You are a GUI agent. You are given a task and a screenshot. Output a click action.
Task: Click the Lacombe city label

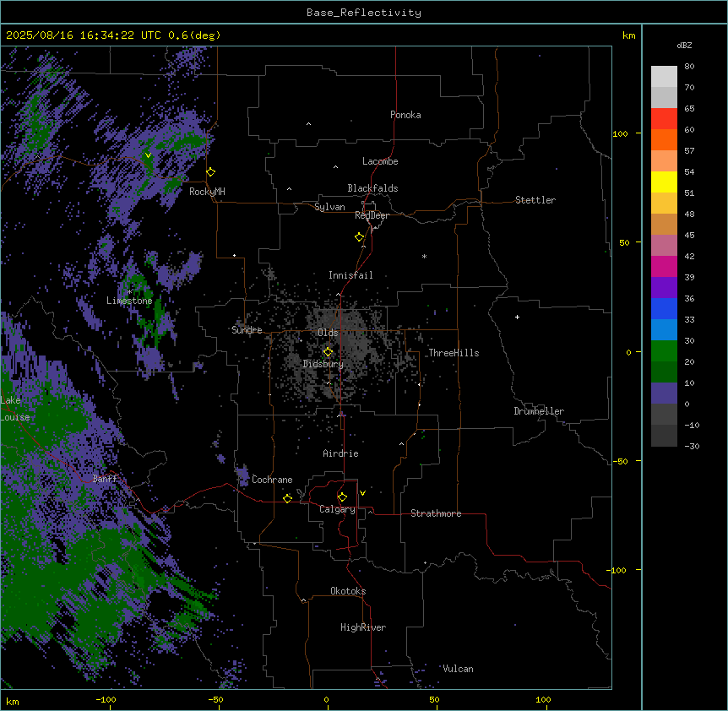380,161
